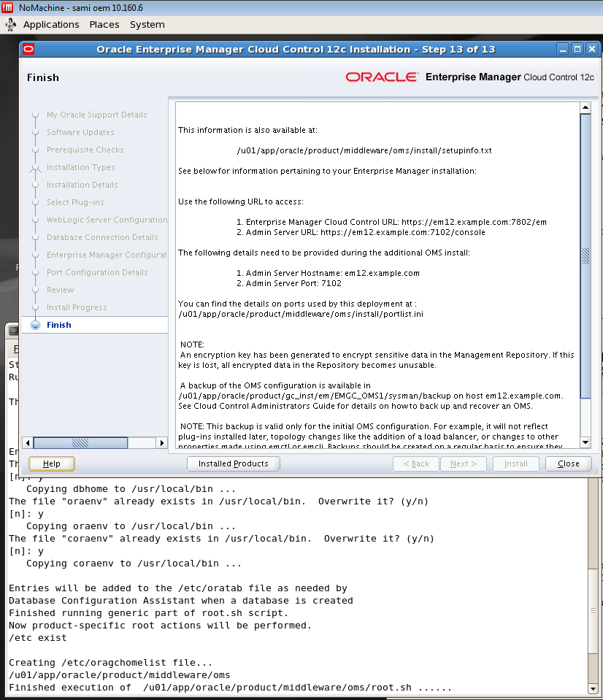Select the Installation Types step
This screenshot has height=700, width=603.
tap(81, 167)
